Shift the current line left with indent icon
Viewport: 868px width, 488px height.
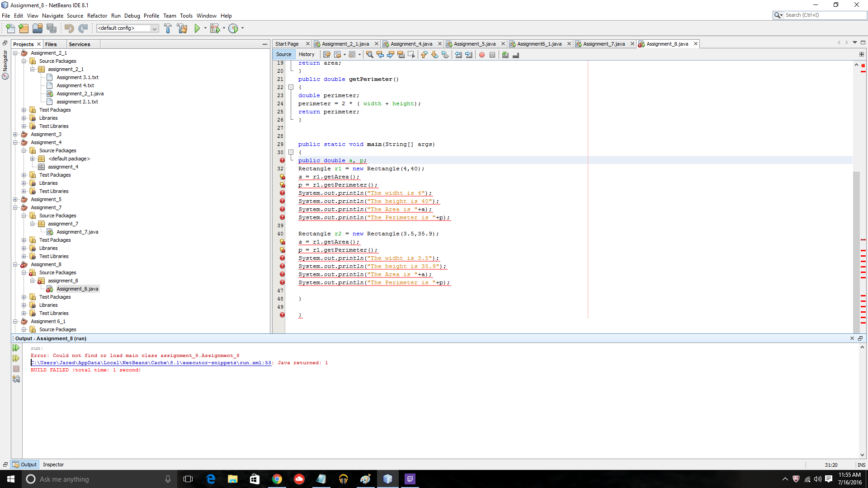(458, 55)
